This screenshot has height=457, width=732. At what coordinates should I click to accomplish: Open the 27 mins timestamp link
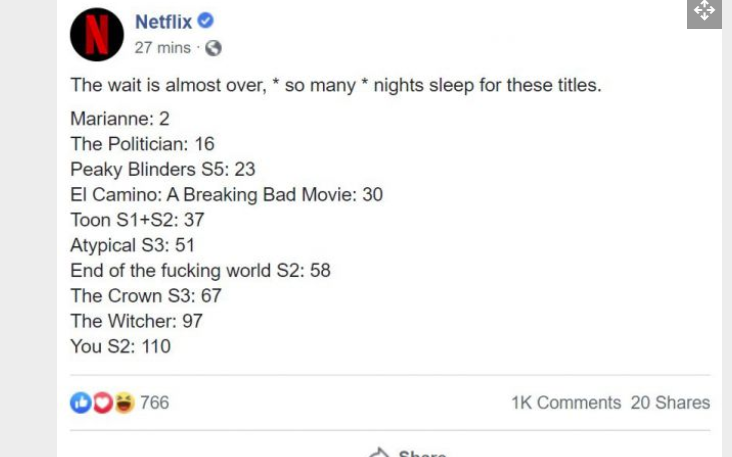pyautogui.click(x=162, y=48)
